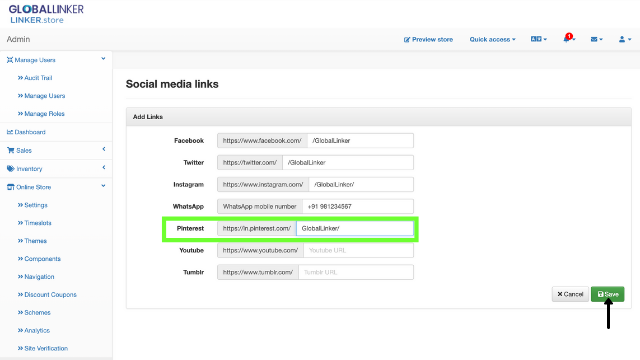Screen dimensions: 640x360
Task: Open the Quick access dropdown
Action: pos(492,39)
